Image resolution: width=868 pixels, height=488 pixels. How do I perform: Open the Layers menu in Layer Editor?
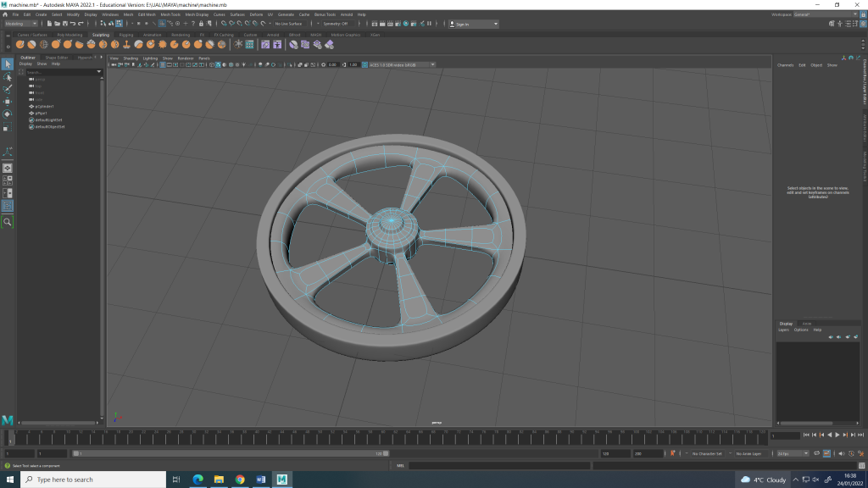coord(783,330)
